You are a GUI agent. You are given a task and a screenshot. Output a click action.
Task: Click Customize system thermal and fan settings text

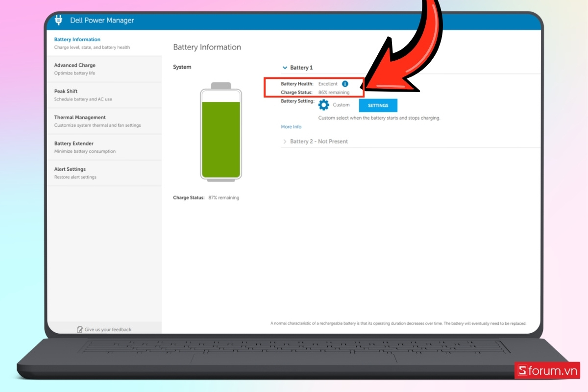click(98, 125)
